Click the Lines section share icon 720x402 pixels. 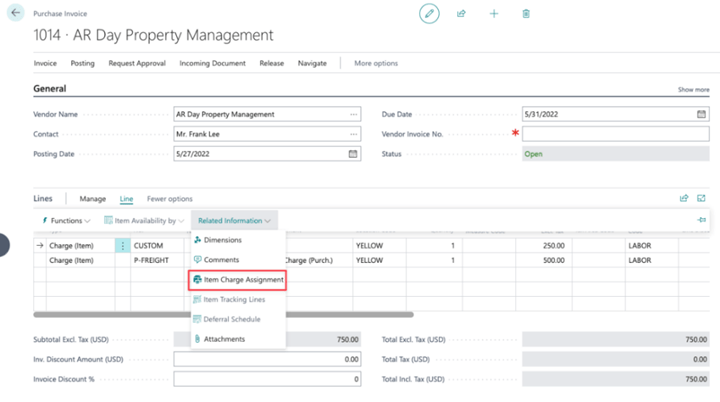pos(685,199)
